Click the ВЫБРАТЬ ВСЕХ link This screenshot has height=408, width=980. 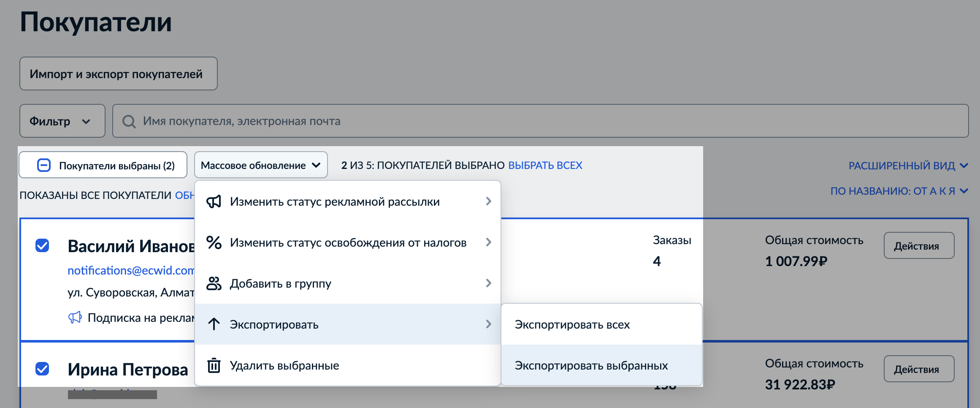[x=545, y=165]
